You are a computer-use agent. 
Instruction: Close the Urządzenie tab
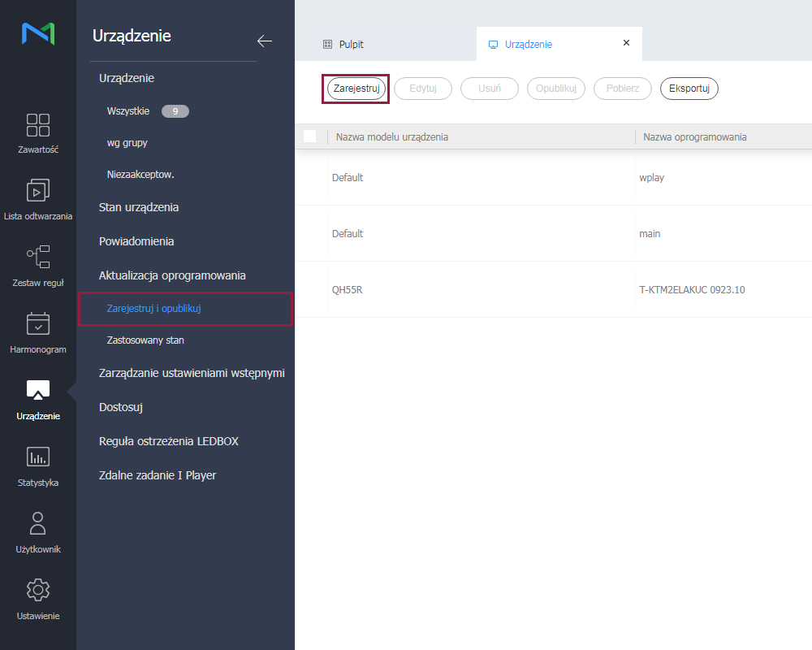point(626,43)
